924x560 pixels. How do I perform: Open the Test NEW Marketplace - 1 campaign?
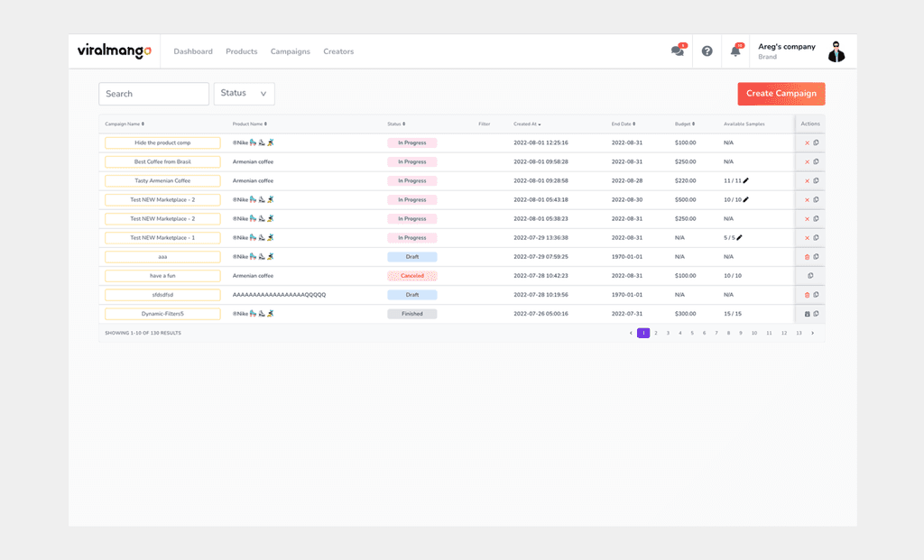click(162, 238)
